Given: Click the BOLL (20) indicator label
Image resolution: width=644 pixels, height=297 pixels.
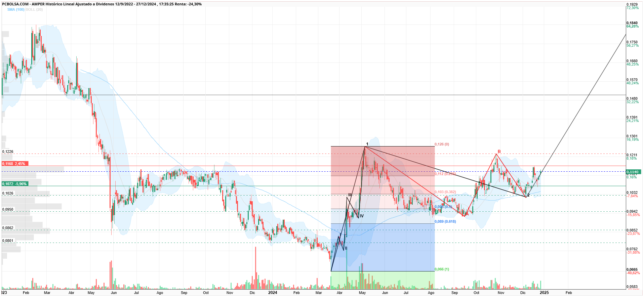Looking at the screenshot, I should pos(34,9).
